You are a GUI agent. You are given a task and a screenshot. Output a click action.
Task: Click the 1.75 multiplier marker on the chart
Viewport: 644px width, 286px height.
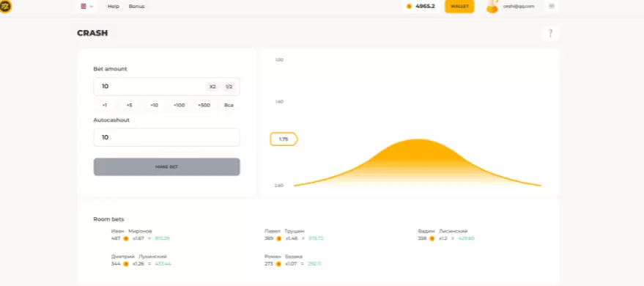pos(284,139)
